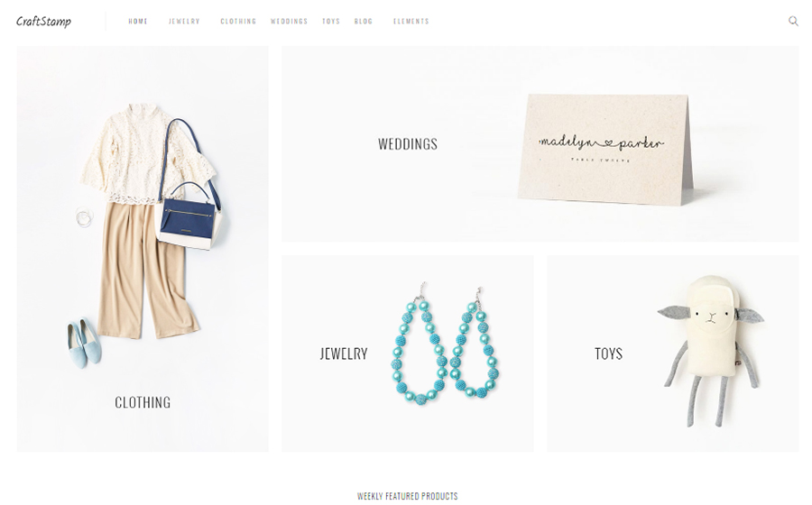812x505 pixels.
Task: Click the Weddings banner title
Action: 408,144
